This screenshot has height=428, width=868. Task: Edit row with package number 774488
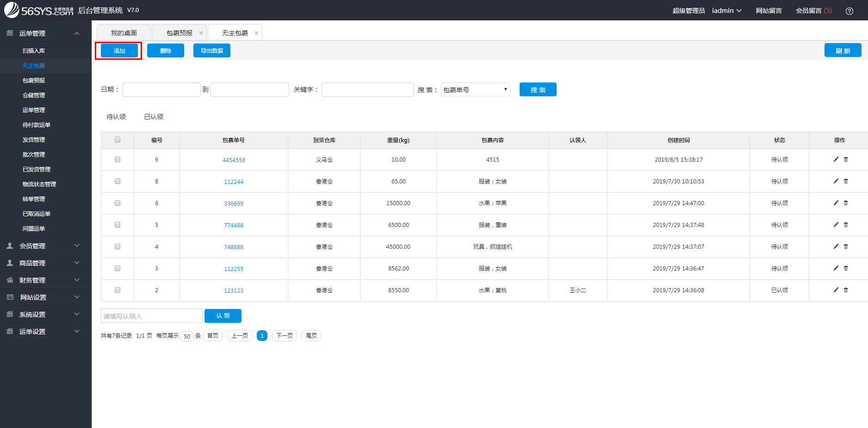point(836,225)
